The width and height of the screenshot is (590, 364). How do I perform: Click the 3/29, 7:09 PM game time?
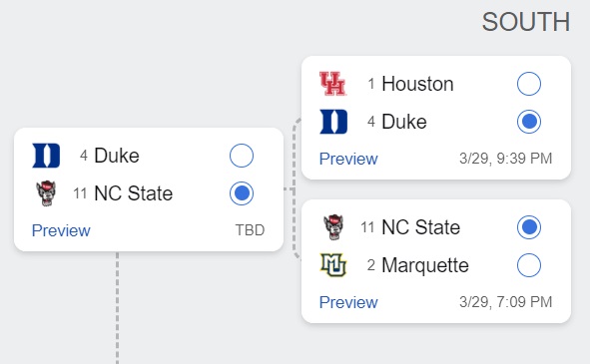pos(506,302)
